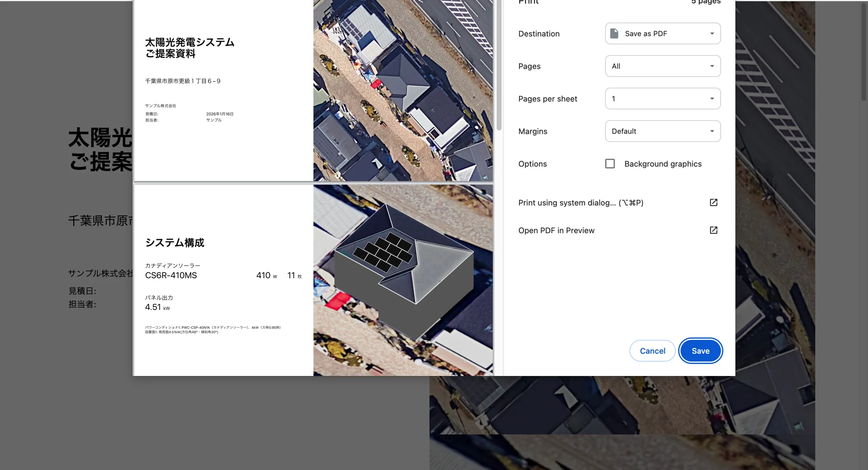
Task: Click the external-link icon for system dialog
Action: [713, 202]
